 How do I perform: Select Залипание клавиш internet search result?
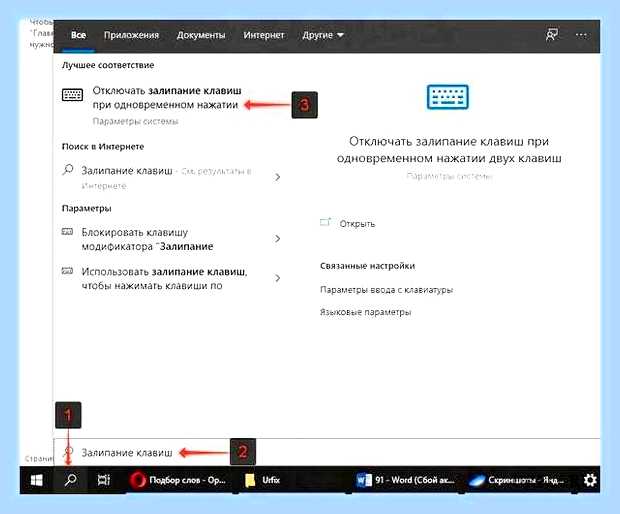[x=172, y=178]
